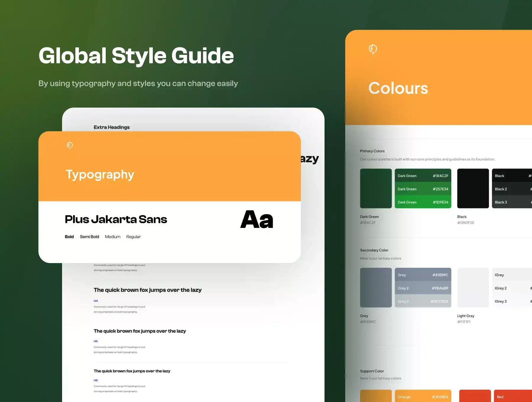Select the Black 2 swatch row
532x402 pixels.
click(x=512, y=189)
